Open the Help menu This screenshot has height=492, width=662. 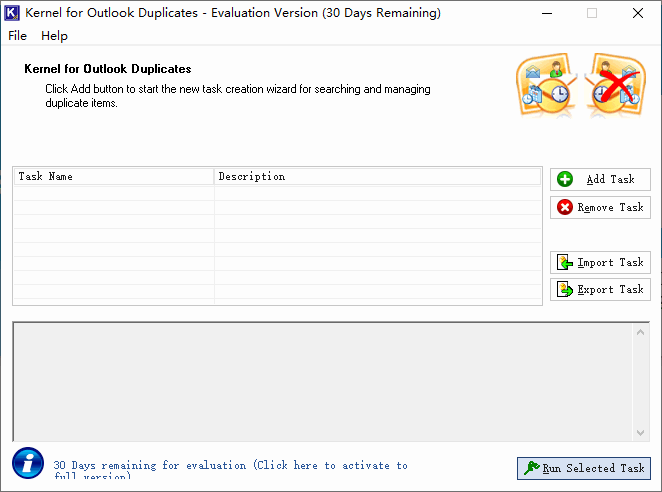54,35
